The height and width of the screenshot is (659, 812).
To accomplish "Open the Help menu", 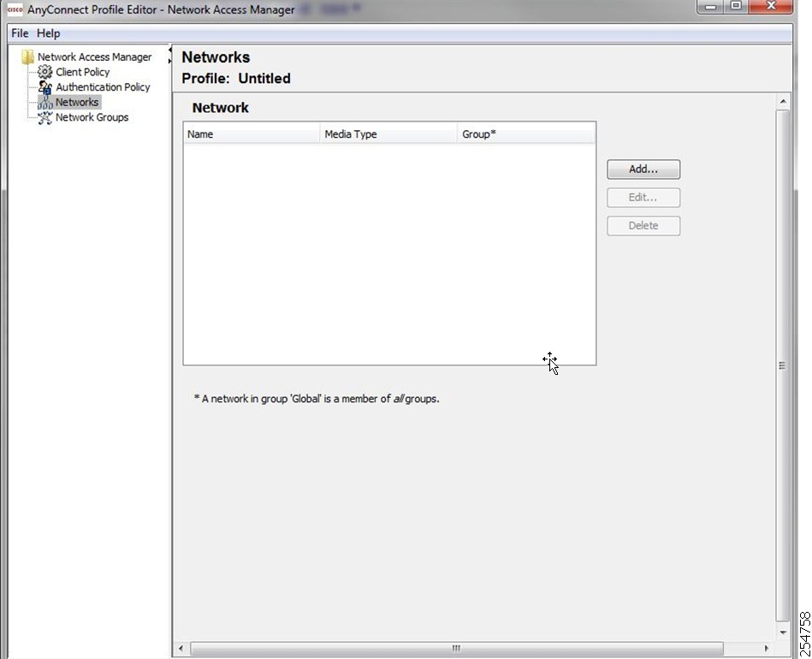I will tap(48, 33).
